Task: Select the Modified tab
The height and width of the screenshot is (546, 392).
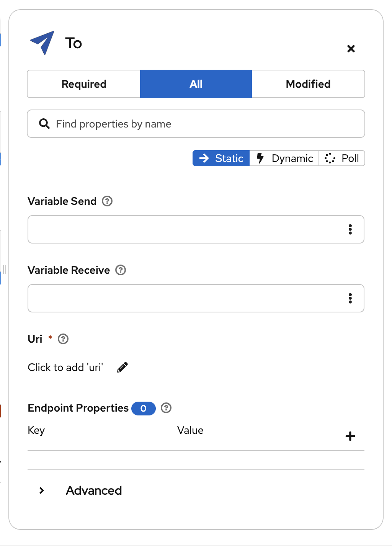Action: pos(308,84)
